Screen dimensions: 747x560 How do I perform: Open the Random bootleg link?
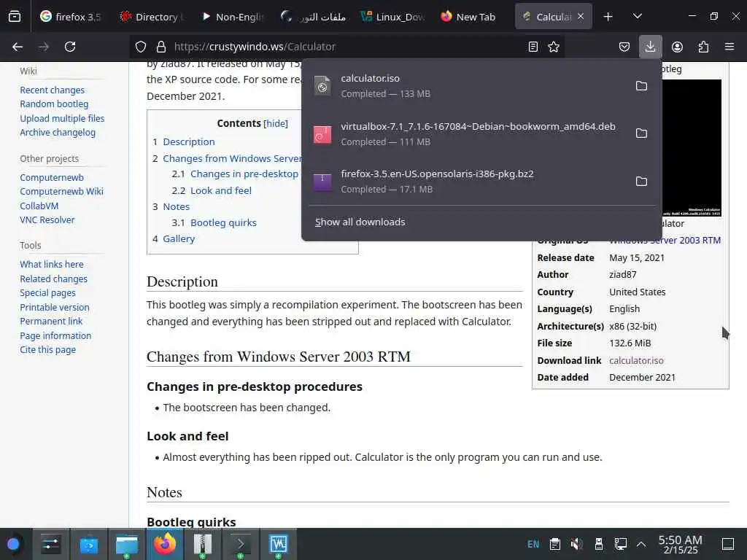pyautogui.click(x=54, y=104)
